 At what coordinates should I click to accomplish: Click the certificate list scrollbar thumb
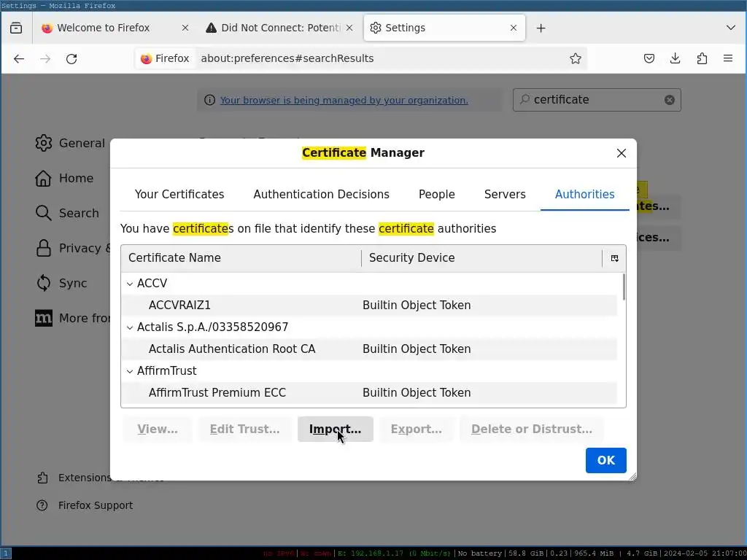tap(624, 287)
